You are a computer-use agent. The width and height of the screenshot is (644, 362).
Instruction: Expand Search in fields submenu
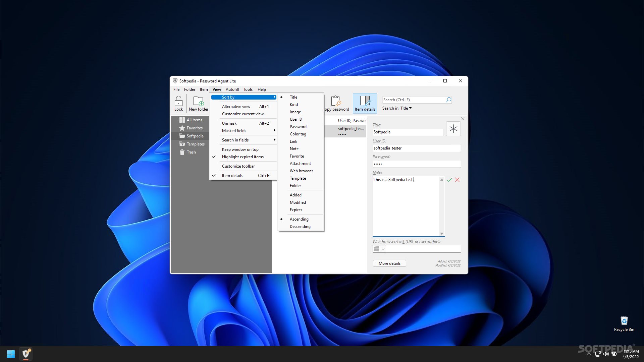(244, 140)
